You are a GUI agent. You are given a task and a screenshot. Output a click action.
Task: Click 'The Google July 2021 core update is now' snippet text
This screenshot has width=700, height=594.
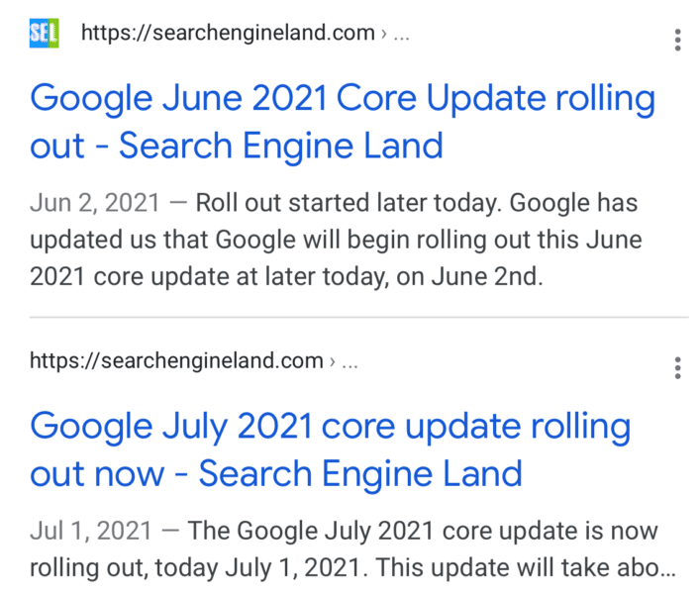click(423, 531)
